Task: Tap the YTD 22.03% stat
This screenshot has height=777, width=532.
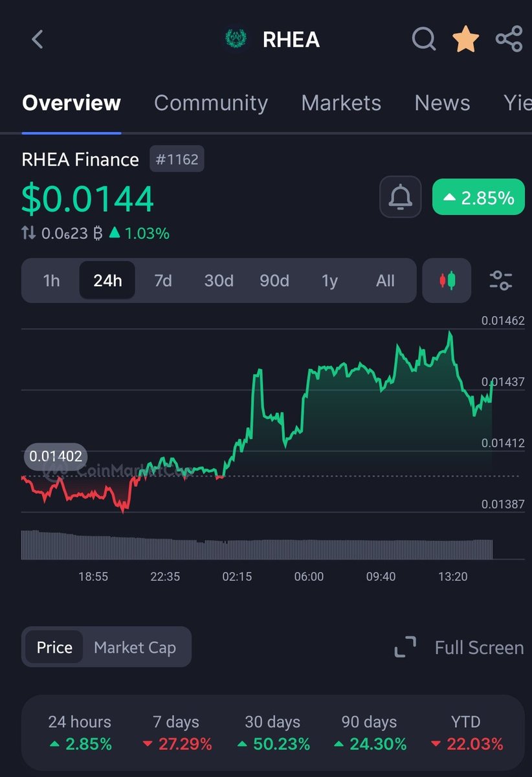Action: pos(466,733)
